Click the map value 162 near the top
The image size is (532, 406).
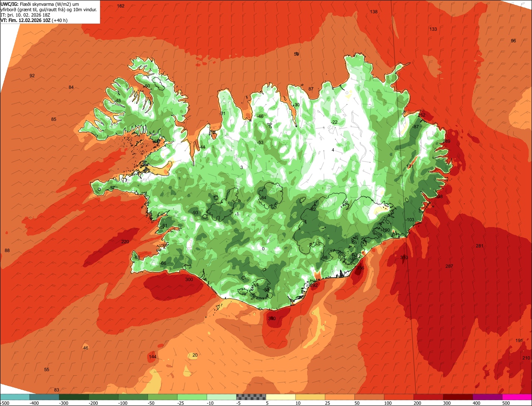121,6
